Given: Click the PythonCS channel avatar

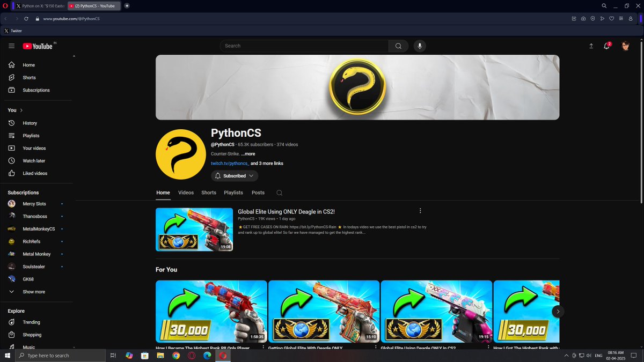Looking at the screenshot, I should (181, 154).
